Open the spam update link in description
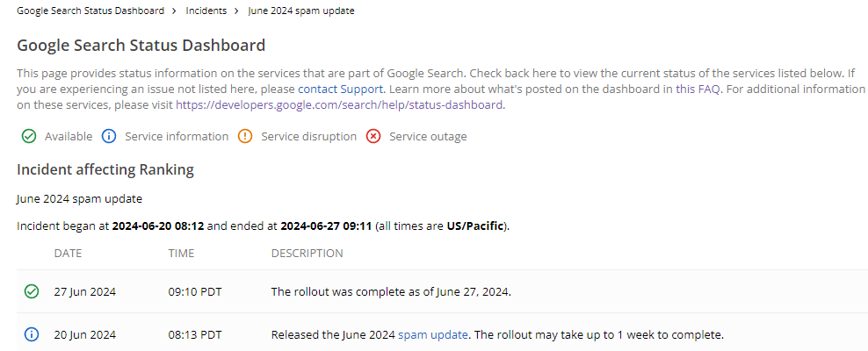868x351 pixels. [434, 335]
